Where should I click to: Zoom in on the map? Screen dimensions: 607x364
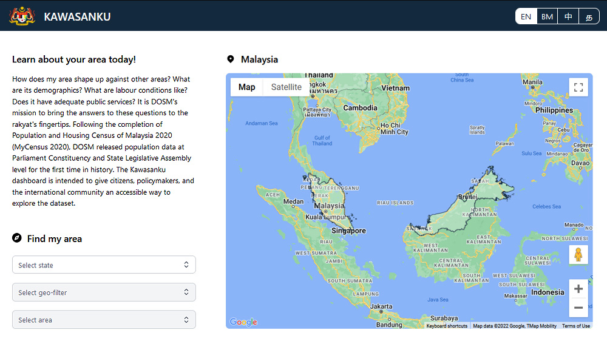(x=578, y=289)
